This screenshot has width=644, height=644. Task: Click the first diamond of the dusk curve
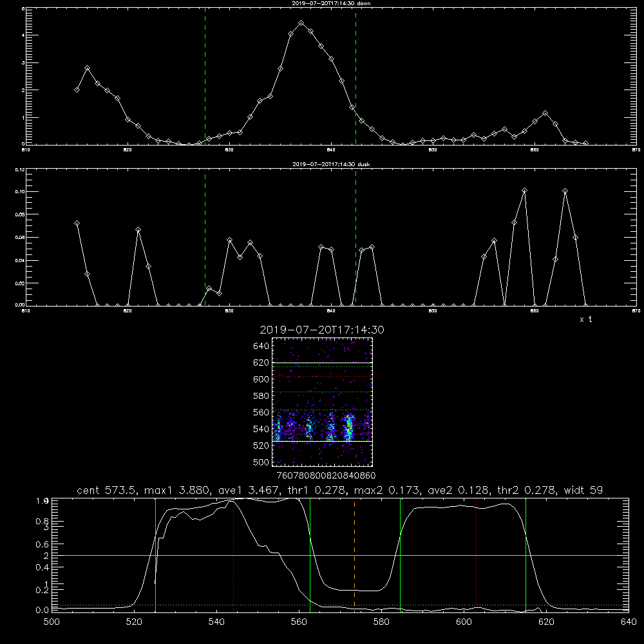tap(77, 223)
